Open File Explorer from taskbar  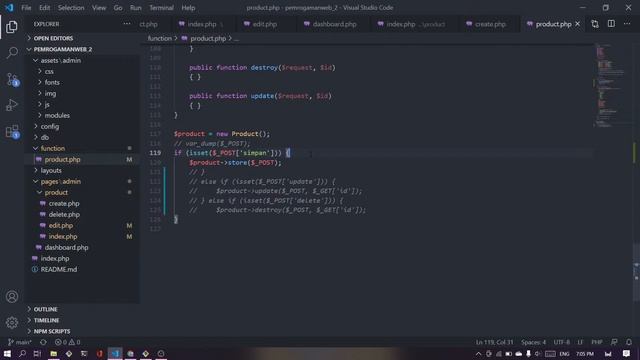[x=53, y=353]
